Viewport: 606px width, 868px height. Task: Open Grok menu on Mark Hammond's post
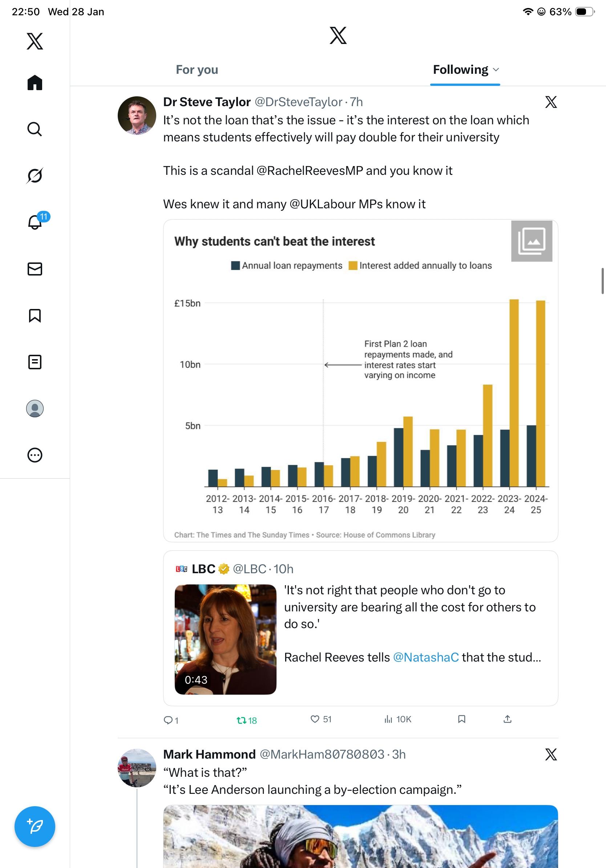[x=550, y=754]
